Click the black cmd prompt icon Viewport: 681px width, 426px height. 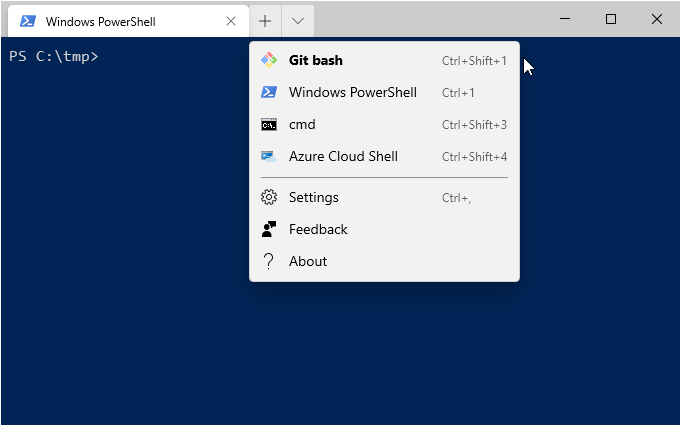pyautogui.click(x=268, y=125)
